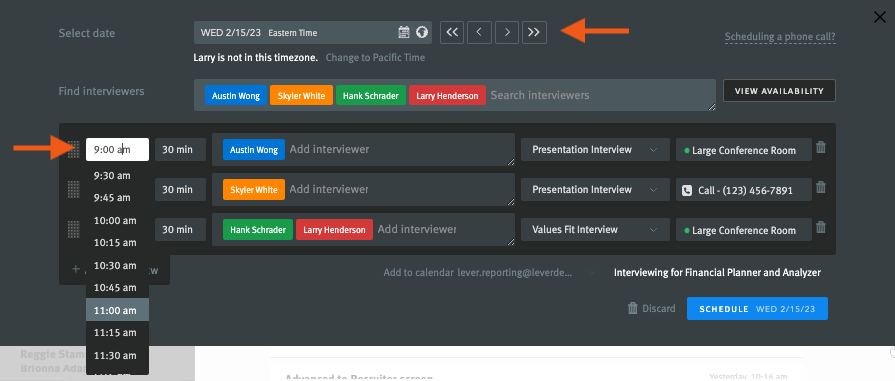This screenshot has width=895, height=381.
Task: Select Skyler White tag in Find interviewers
Action: 301,95
